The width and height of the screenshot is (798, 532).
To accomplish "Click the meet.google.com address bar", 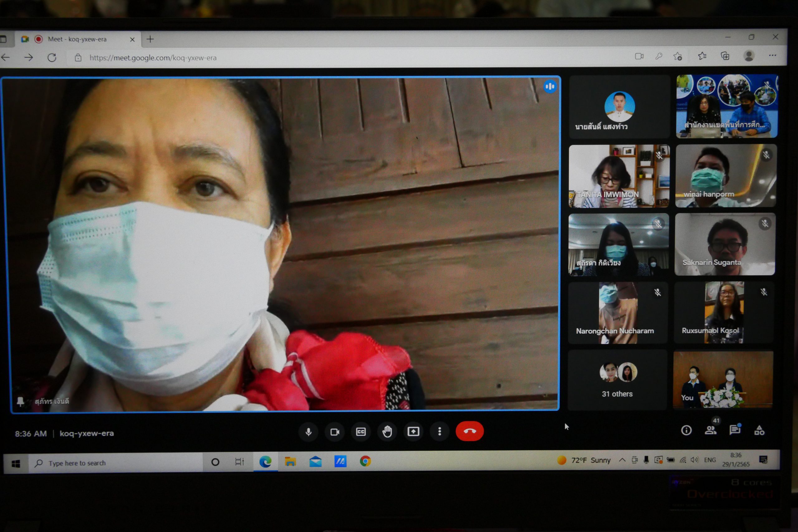I will pos(153,58).
